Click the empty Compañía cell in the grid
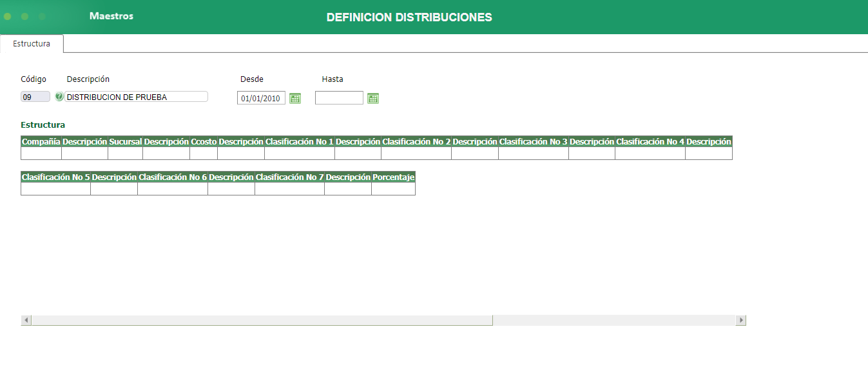868x389 pixels. click(41, 154)
